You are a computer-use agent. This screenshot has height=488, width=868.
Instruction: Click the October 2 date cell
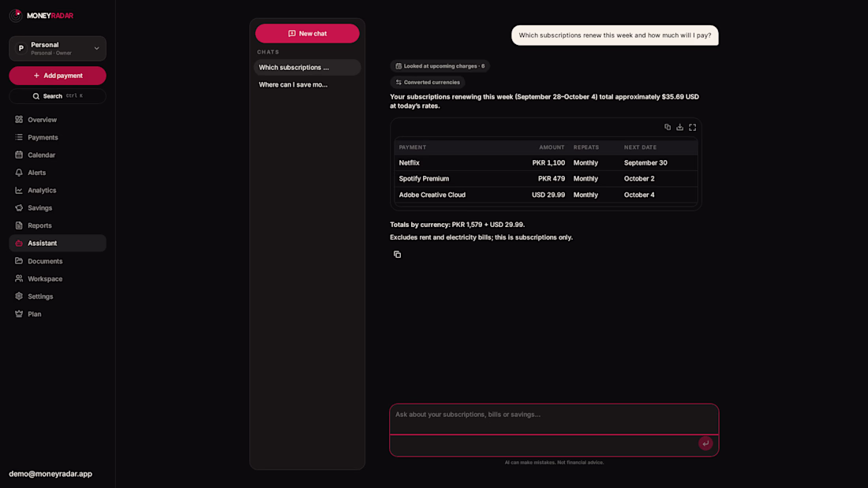(639, 179)
